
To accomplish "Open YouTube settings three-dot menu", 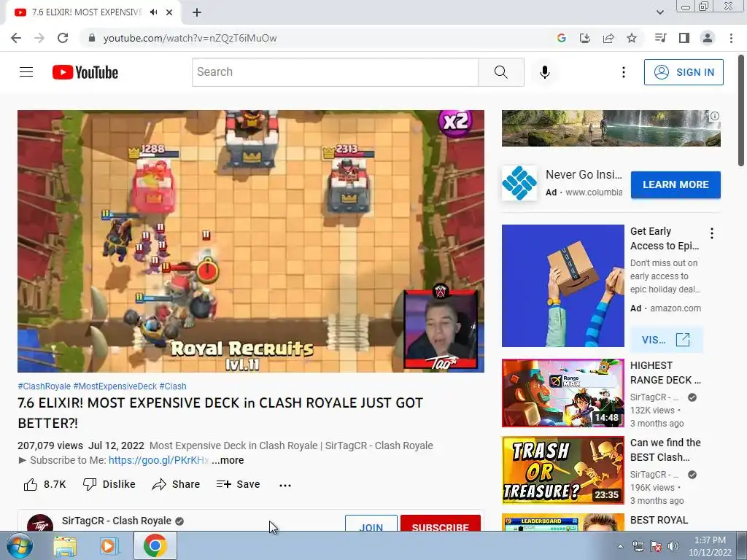I will [623, 72].
